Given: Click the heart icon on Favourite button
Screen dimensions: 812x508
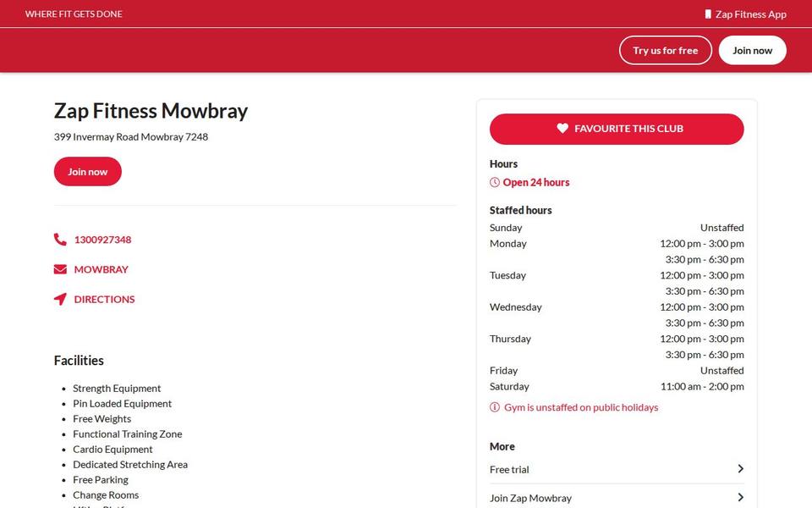Looking at the screenshot, I should click(x=562, y=128).
